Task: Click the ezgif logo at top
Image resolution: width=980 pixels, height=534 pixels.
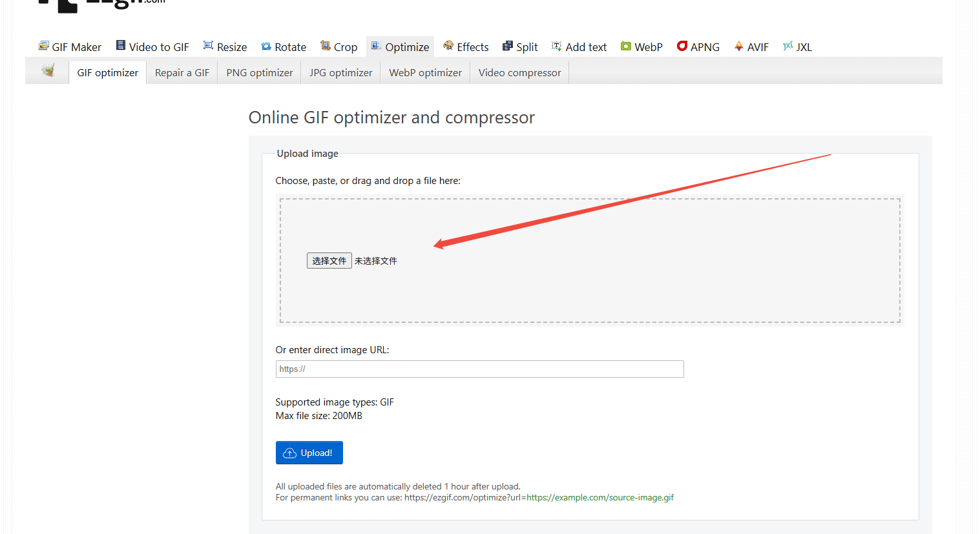Action: coord(102,5)
